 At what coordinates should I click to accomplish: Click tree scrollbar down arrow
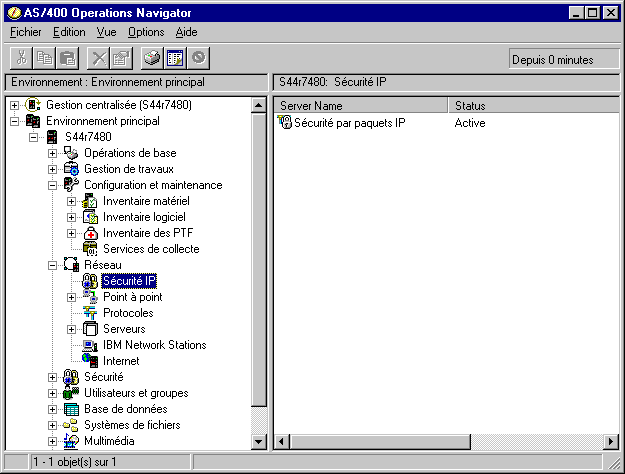point(259,442)
